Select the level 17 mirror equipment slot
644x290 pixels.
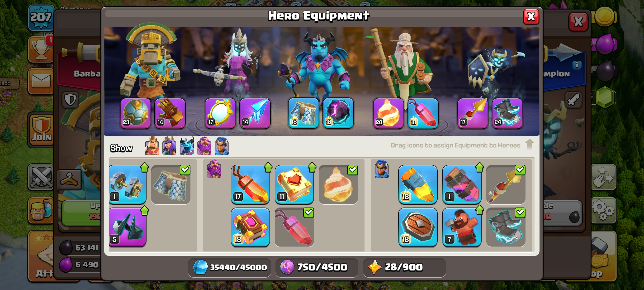(220, 113)
